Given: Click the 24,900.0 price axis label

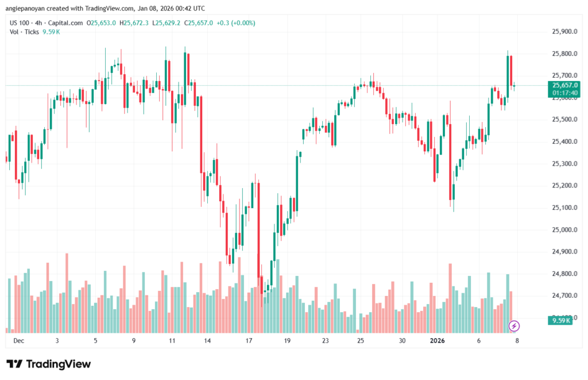Looking at the screenshot, I should [x=563, y=252].
